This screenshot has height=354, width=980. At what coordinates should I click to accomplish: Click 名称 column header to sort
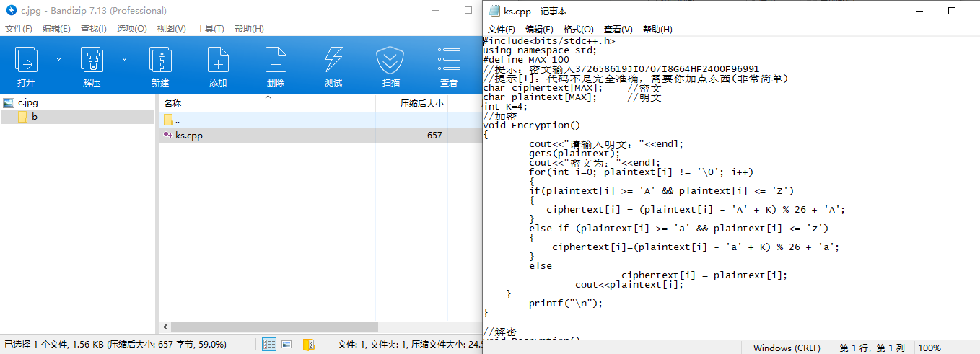[173, 104]
